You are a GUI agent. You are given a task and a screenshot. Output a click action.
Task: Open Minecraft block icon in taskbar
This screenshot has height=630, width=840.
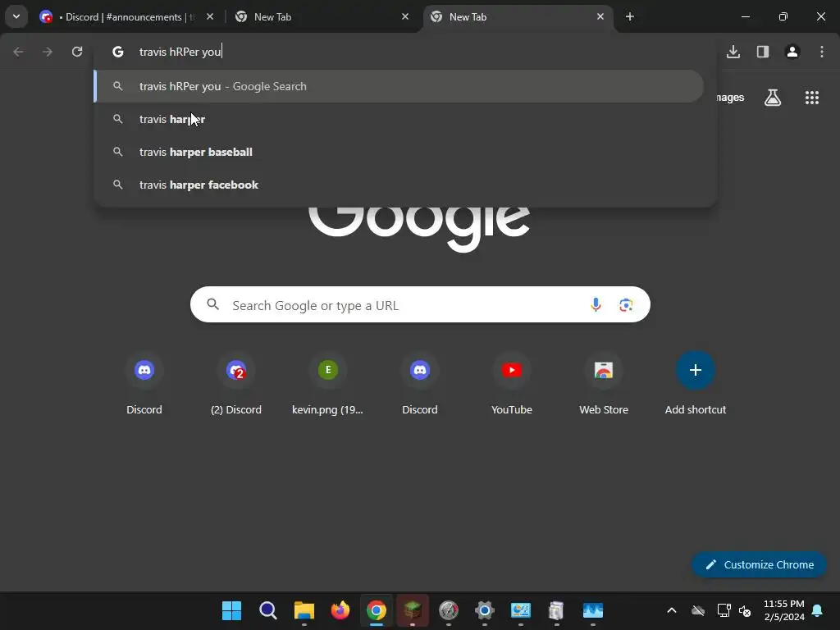coord(413,610)
